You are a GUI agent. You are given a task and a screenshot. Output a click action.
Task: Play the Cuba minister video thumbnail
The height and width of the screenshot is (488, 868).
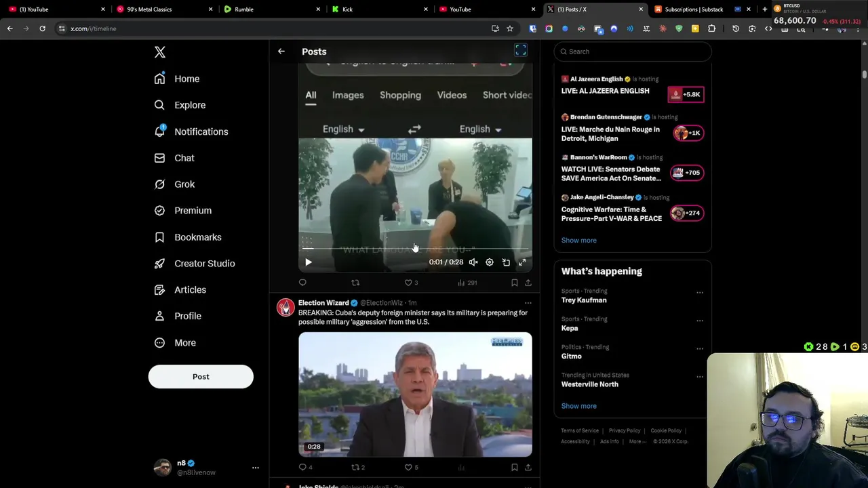pos(415,394)
